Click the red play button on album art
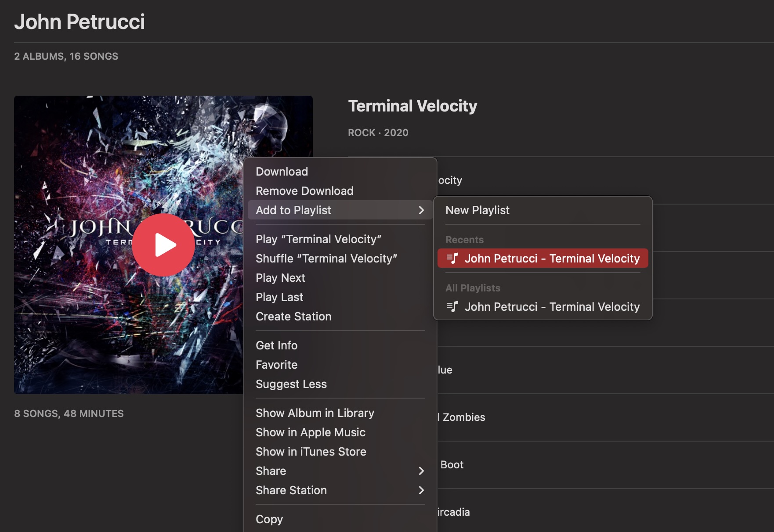774x532 pixels. click(163, 245)
